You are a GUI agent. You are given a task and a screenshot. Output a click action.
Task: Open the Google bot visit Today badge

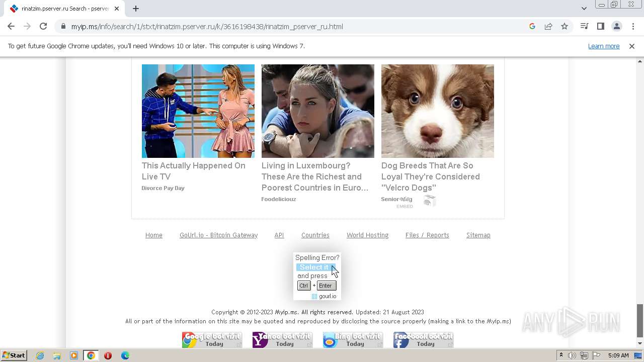(212, 340)
